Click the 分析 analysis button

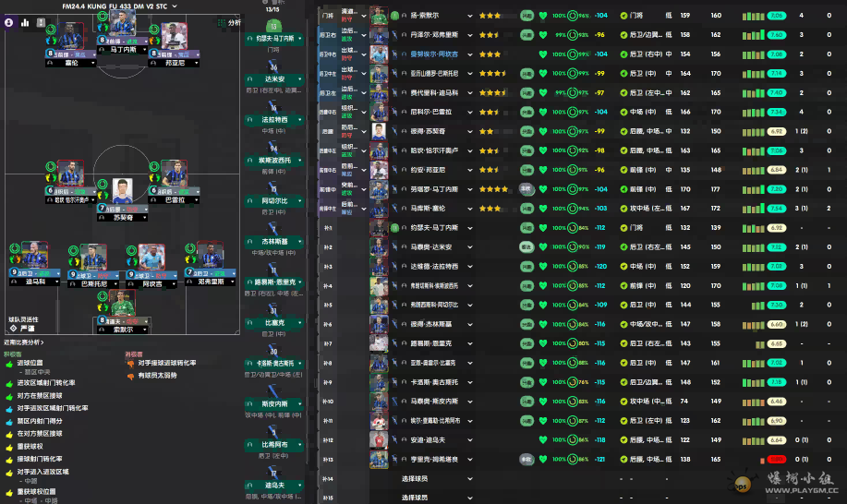click(229, 22)
